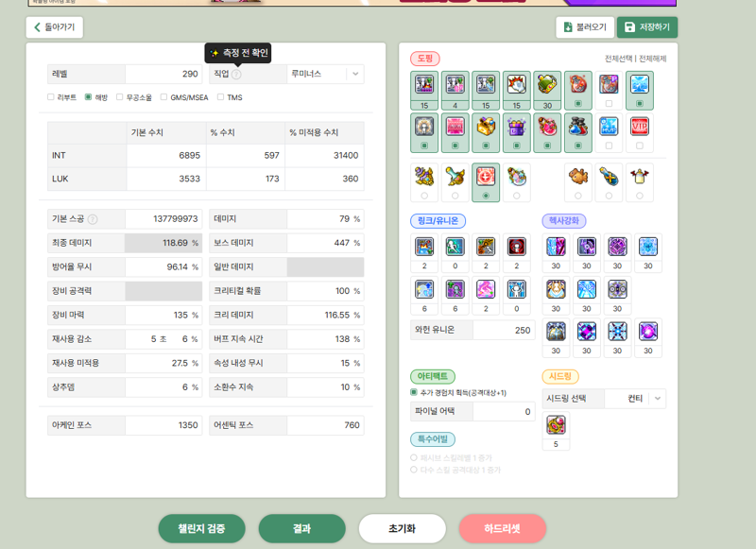
Task: Click the INT 기본 수치 field showing 6895
Action: tap(166, 155)
